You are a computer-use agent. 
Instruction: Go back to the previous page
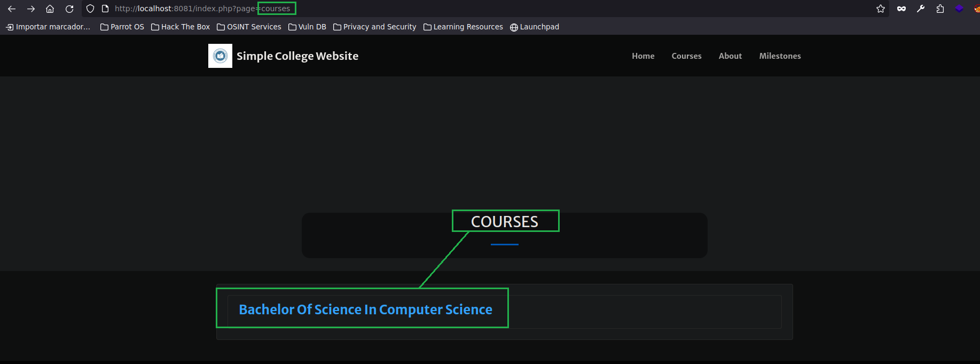[12, 9]
